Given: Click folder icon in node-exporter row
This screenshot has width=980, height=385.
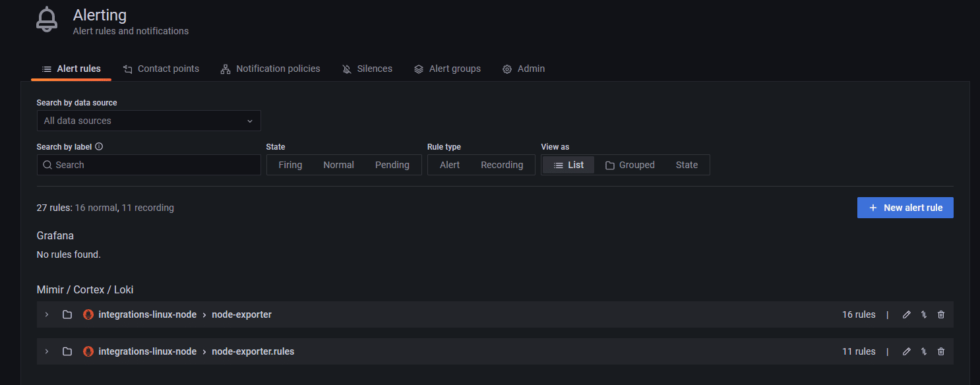Looking at the screenshot, I should [67, 314].
